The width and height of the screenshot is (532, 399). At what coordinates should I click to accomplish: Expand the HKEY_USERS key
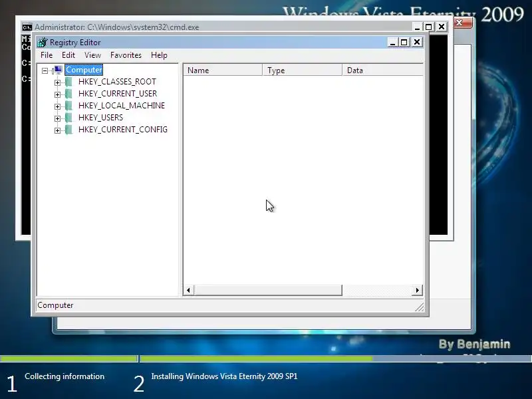[57, 118]
